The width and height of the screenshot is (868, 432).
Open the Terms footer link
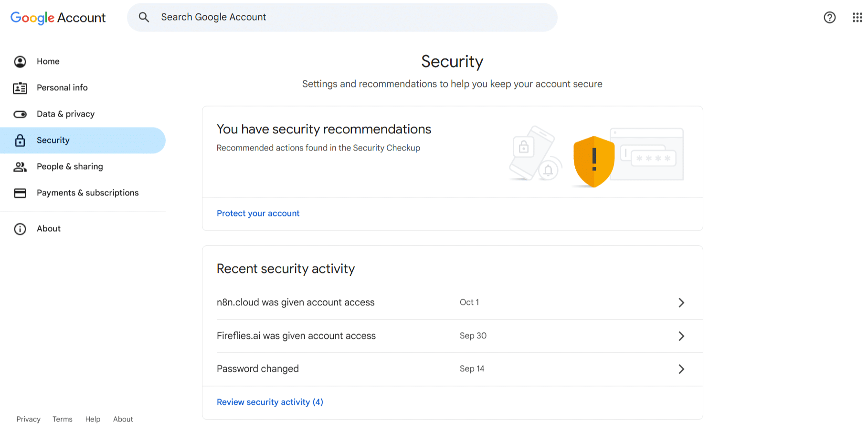click(x=63, y=419)
